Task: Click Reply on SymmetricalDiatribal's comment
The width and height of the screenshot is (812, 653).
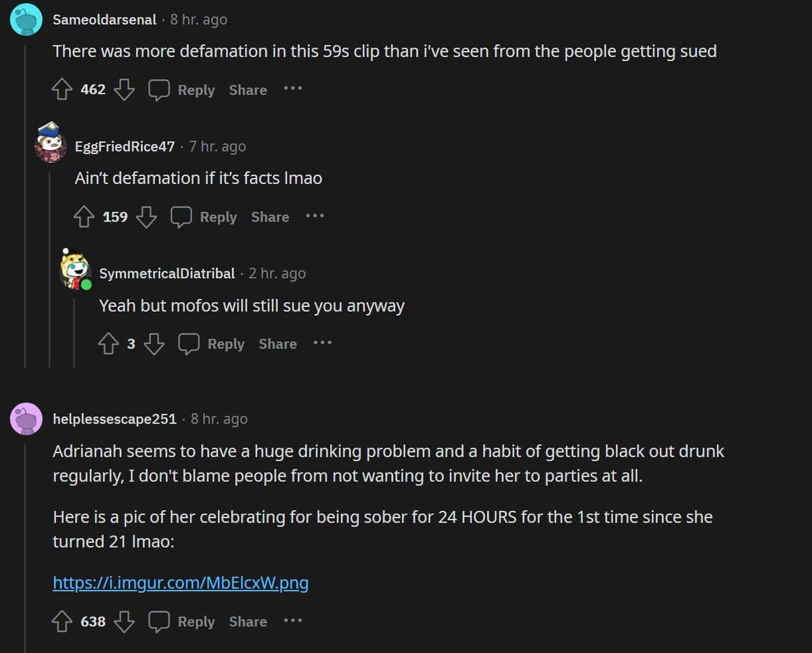Action: point(226,344)
